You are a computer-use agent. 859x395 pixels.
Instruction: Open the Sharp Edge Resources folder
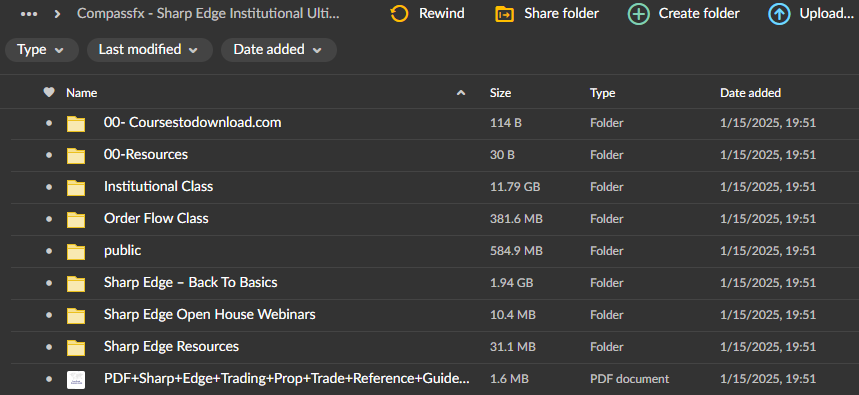click(171, 347)
